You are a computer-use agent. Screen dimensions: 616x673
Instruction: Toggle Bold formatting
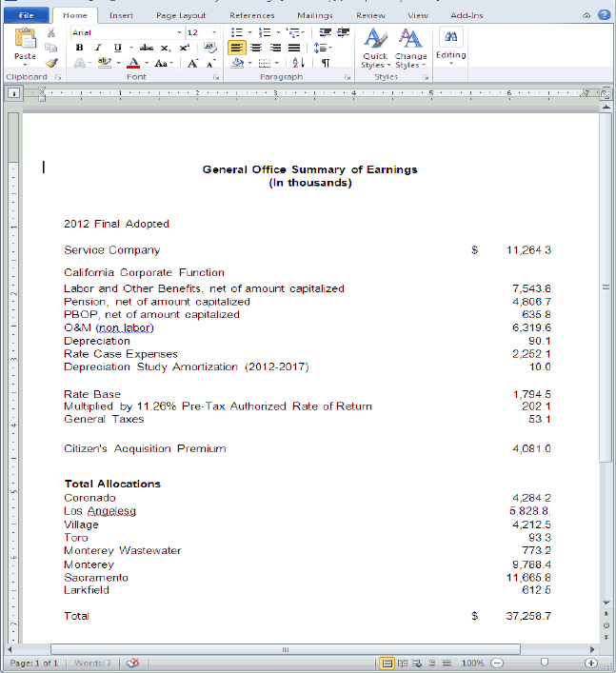coord(80,48)
